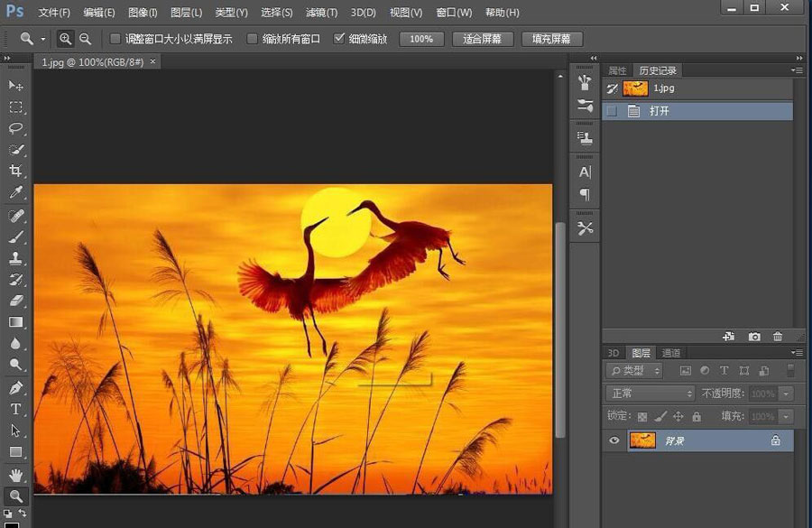This screenshot has height=528, width=812.
Task: Hide the 背景 layer
Action: (613, 440)
